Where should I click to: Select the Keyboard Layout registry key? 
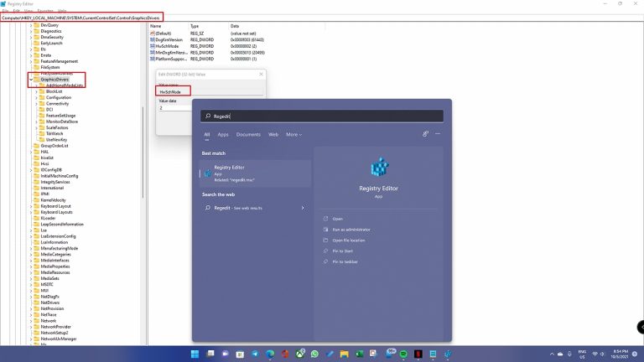(x=57, y=206)
